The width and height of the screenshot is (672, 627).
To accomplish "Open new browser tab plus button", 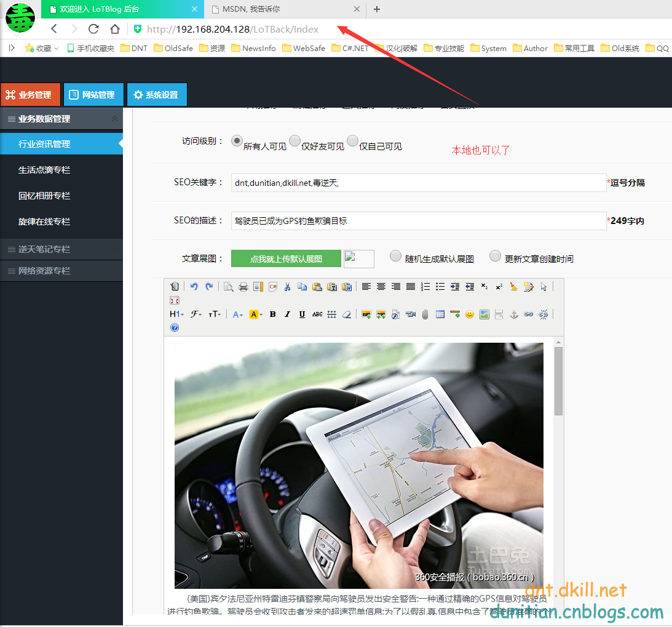I will click(x=377, y=9).
